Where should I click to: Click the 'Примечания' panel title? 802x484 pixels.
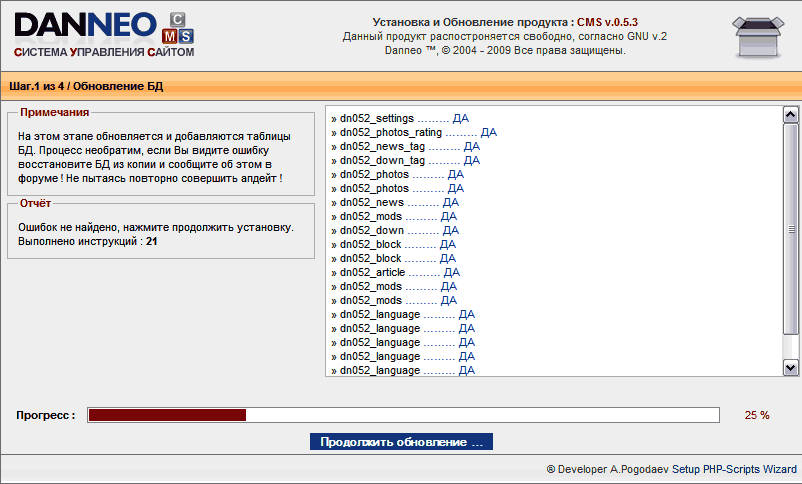(54, 113)
